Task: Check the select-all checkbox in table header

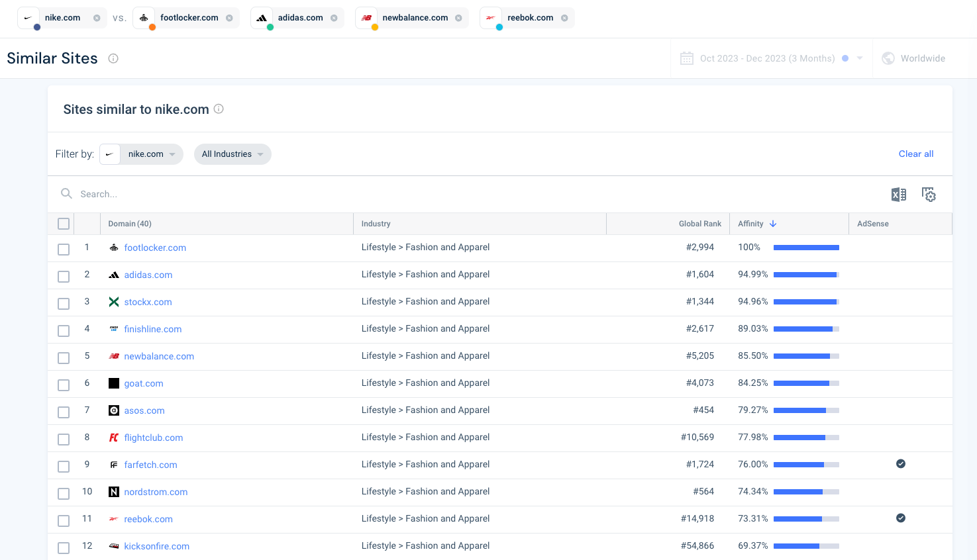Action: tap(63, 223)
